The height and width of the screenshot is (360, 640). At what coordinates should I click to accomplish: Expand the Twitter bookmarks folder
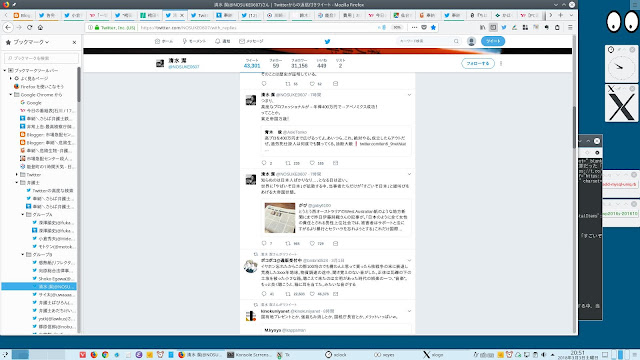click(x=17, y=175)
